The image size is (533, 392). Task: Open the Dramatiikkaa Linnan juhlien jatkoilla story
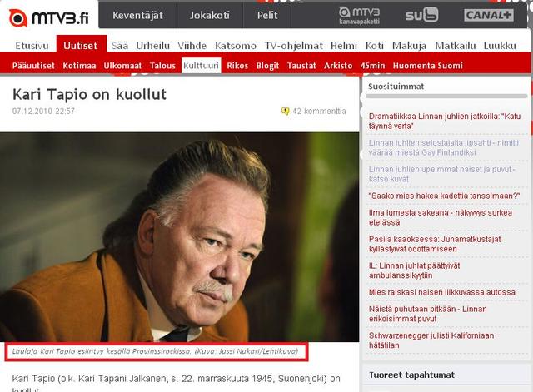(x=444, y=121)
